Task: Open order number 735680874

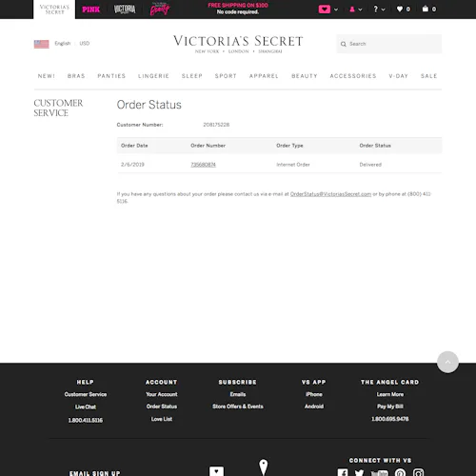Action: point(203,165)
